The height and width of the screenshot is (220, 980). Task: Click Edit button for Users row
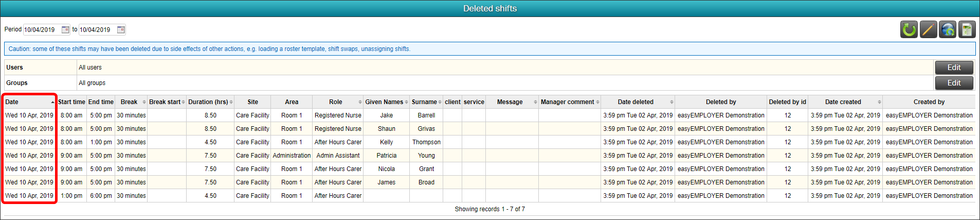(954, 67)
